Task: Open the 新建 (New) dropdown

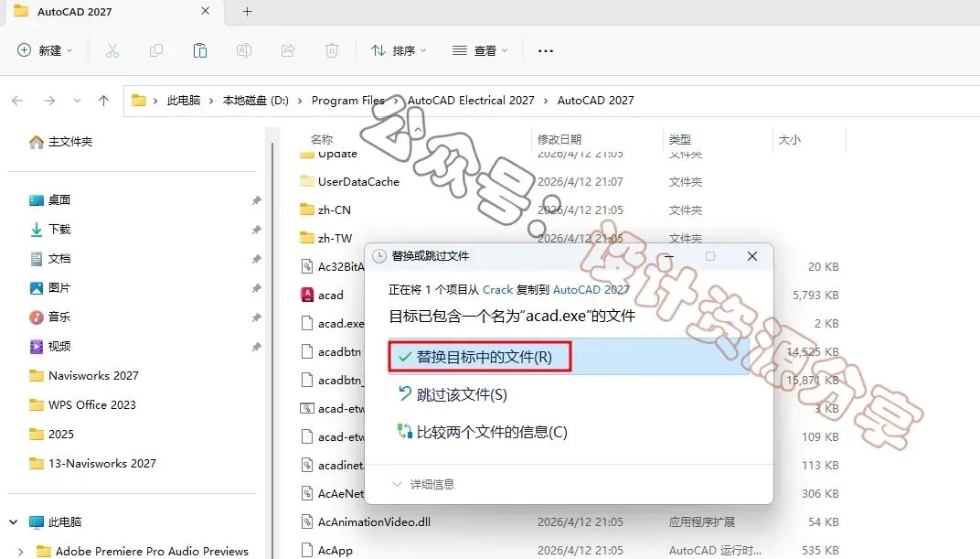Action: [x=45, y=50]
